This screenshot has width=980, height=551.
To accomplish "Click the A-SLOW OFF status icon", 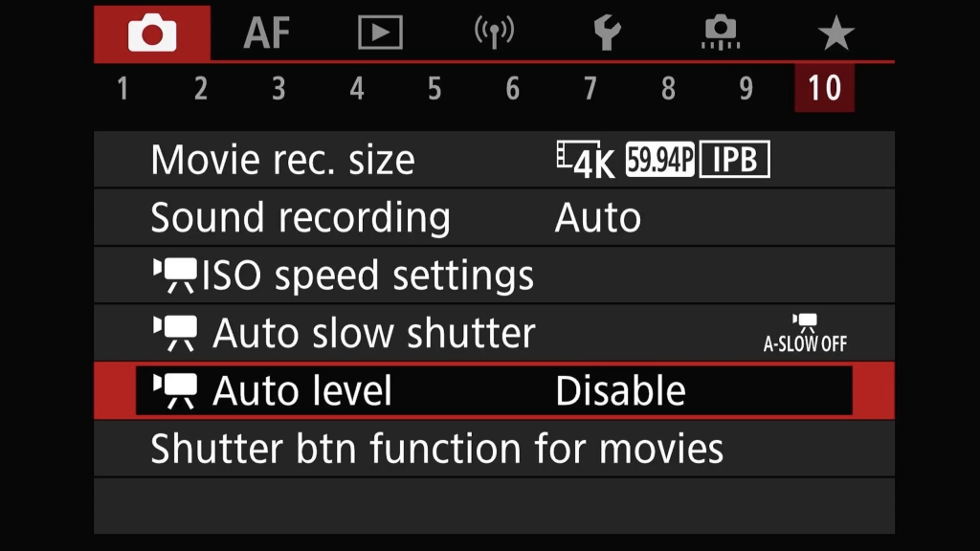I will tap(805, 334).
